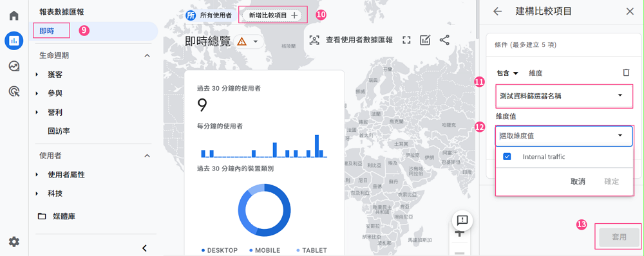This screenshot has height=256, width=644.
Task: Collapse the 生命週期 section
Action: pos(147,55)
